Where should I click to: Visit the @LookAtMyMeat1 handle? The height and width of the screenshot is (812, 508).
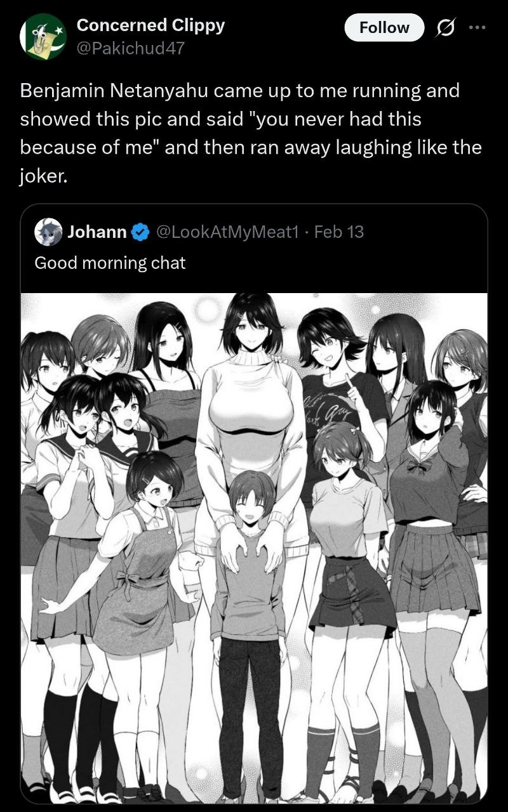pos(225,232)
